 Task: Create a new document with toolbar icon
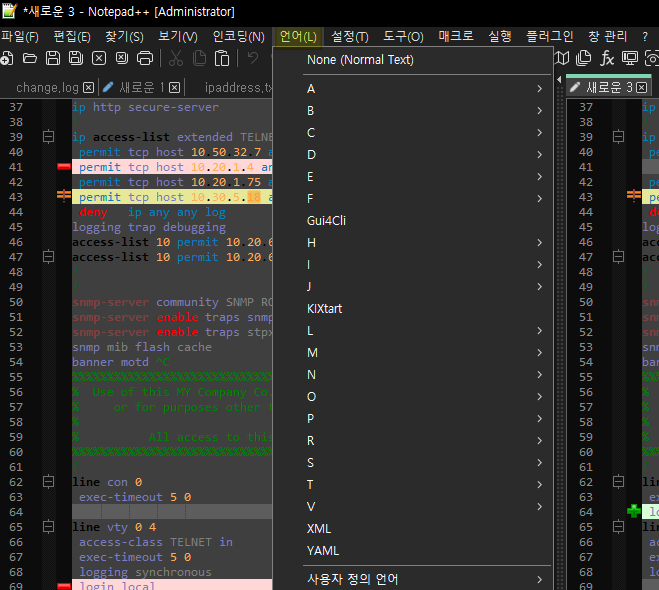click(6, 58)
